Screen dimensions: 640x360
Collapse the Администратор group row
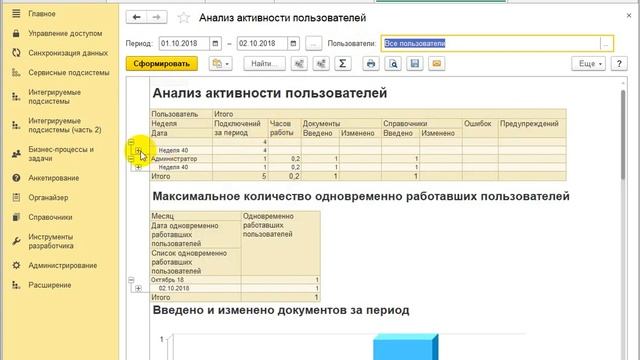(131, 159)
